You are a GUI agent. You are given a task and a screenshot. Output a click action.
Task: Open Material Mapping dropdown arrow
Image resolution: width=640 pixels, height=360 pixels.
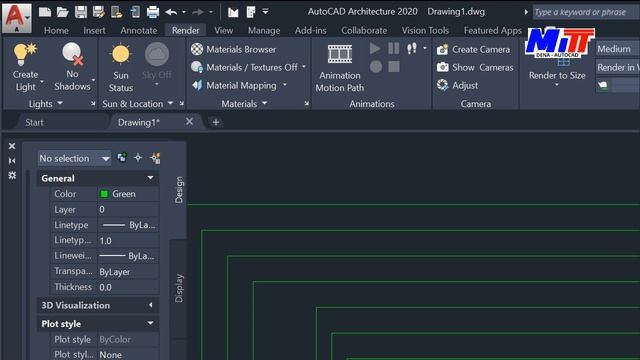(284, 85)
